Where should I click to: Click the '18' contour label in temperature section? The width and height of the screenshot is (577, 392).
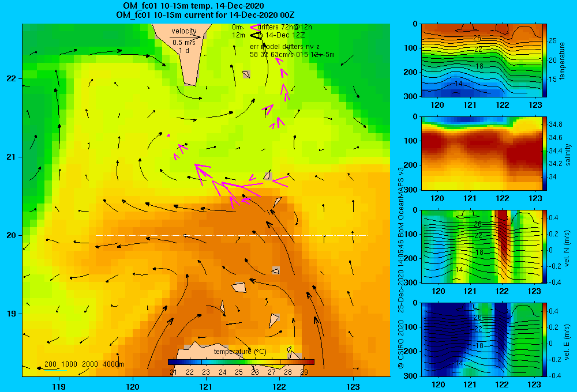pos(479,66)
